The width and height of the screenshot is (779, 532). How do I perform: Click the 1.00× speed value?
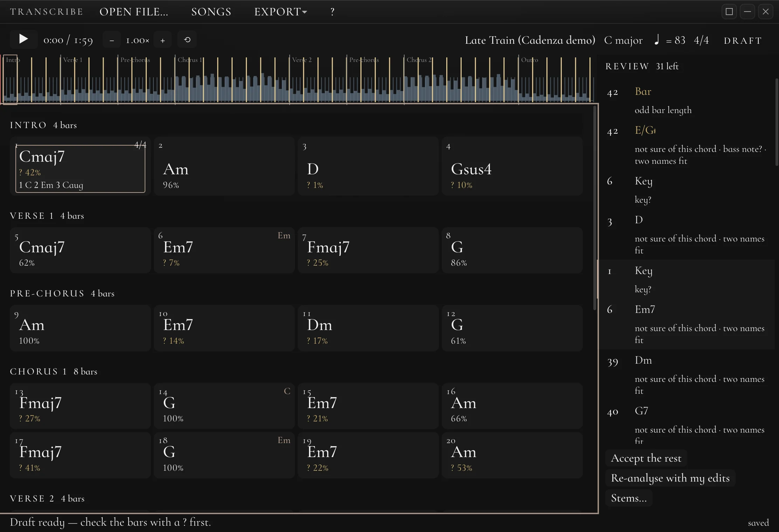pos(138,40)
